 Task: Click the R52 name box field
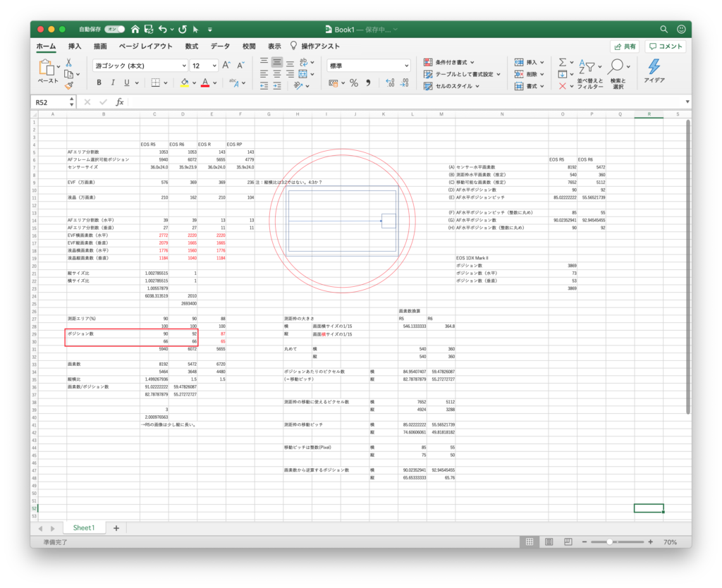click(x=49, y=102)
